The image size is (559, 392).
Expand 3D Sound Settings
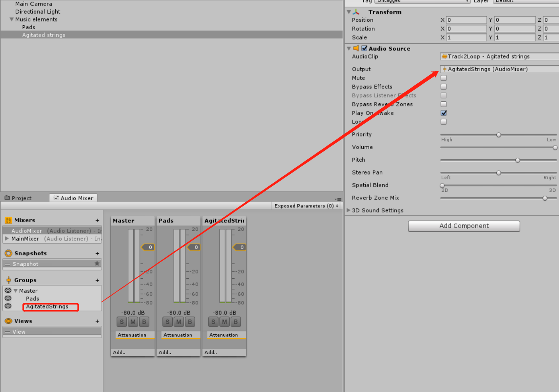point(348,210)
